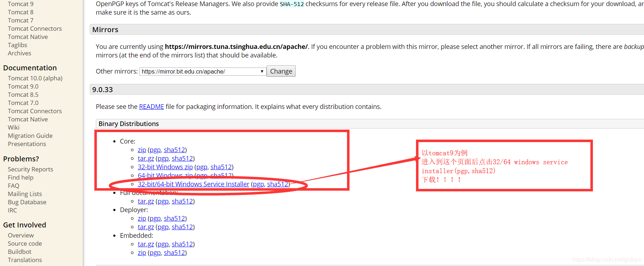Open sha512 checksum for Core zip
Viewport: 644px width, 266px height.
pyautogui.click(x=174, y=150)
